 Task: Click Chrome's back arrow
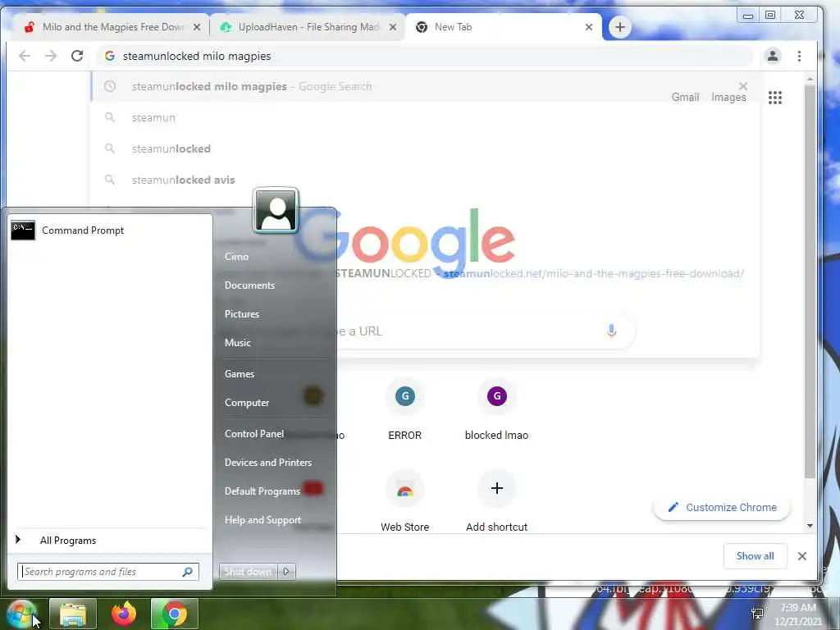pos(25,56)
